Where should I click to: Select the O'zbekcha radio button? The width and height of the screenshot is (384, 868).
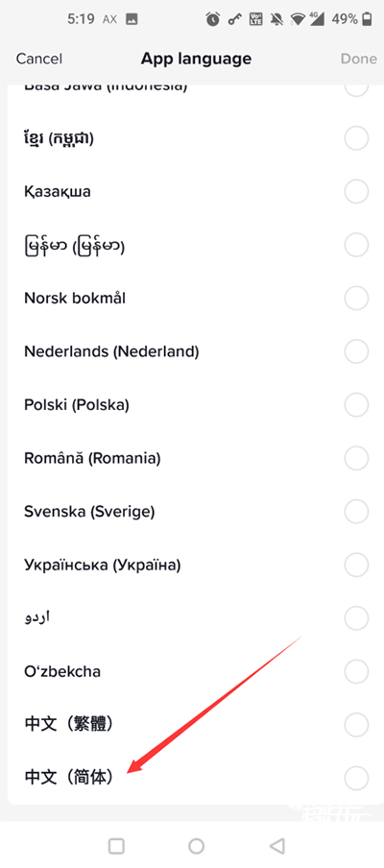coord(356,671)
